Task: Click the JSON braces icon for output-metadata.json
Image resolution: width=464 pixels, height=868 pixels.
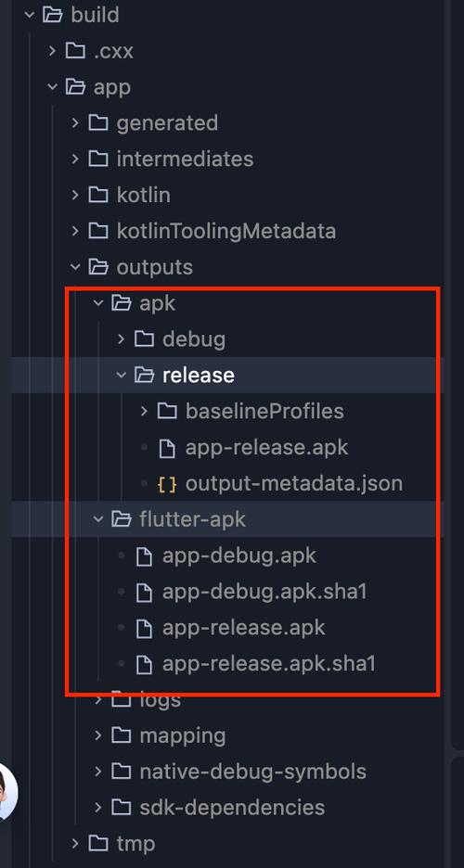Action: click(167, 484)
